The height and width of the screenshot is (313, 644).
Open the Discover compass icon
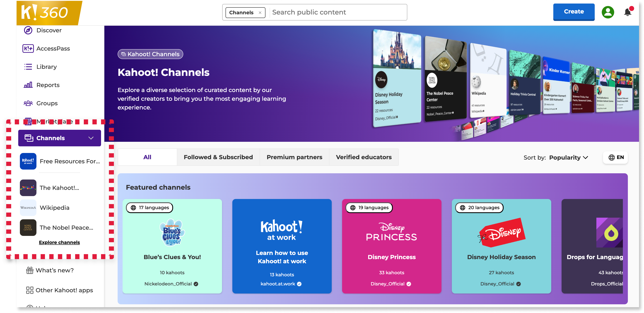coord(28,30)
